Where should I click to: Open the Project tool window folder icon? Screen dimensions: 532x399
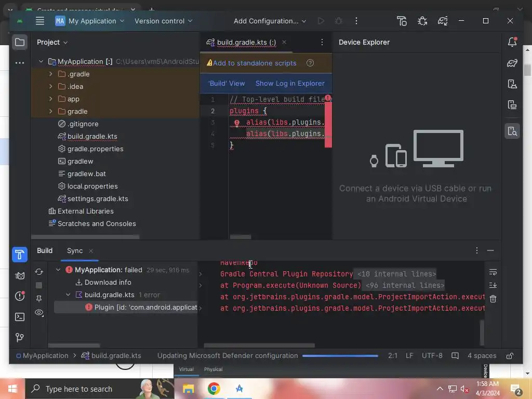20,43
